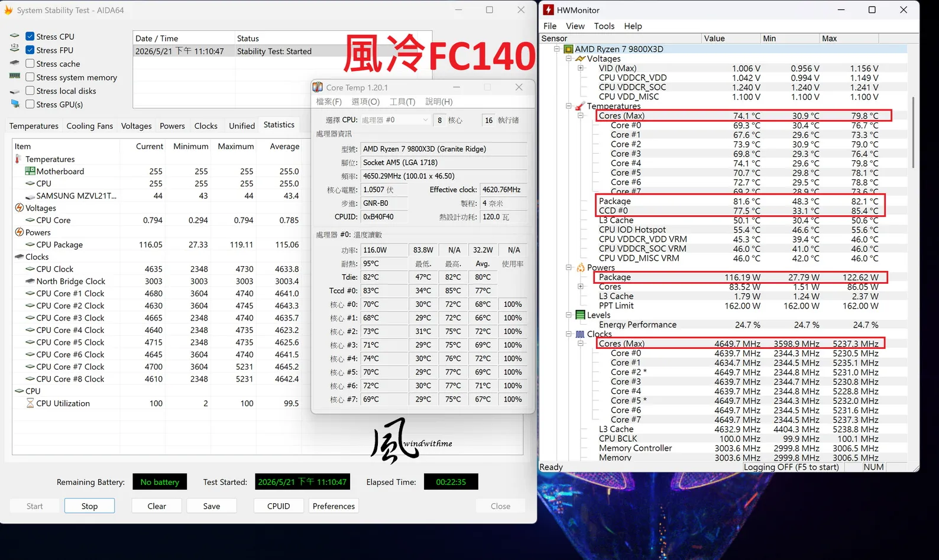Click the Temperatures thermometer icon in Statistics list

pyautogui.click(x=18, y=159)
